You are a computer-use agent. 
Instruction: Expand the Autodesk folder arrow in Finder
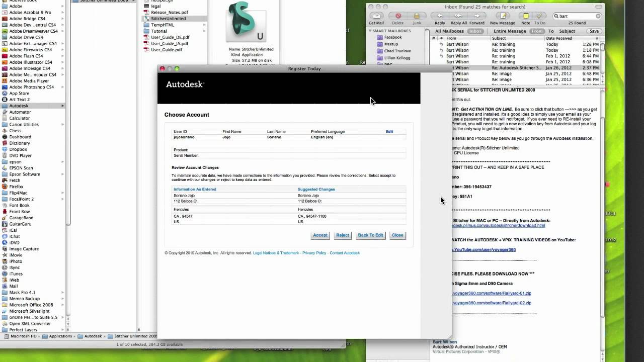click(x=63, y=106)
